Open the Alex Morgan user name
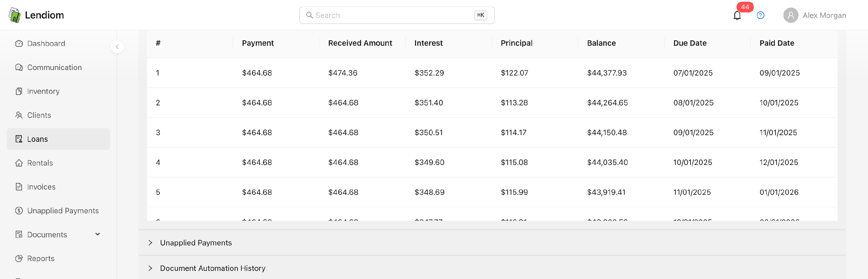Screen dimensions: 868x279 tap(824, 16)
